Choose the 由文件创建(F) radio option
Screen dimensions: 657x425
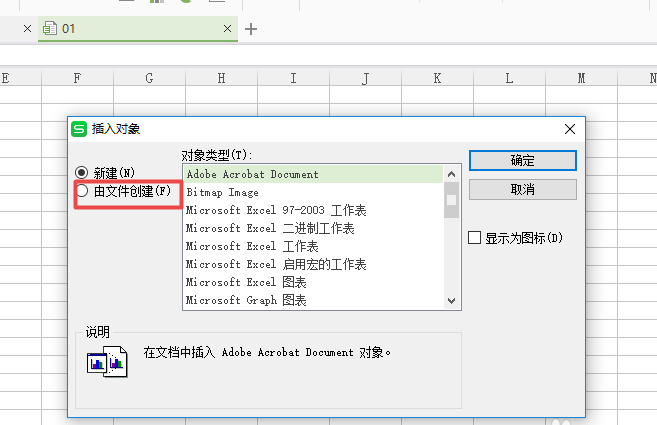coord(82,191)
